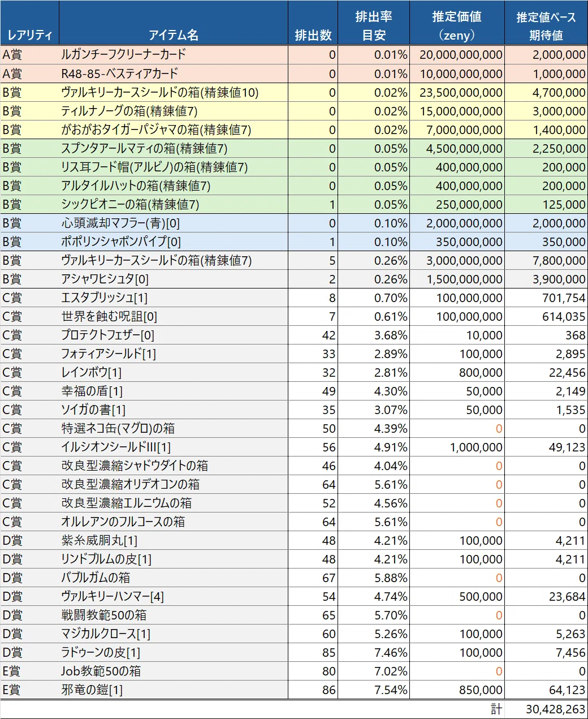This screenshot has width=588, height=719.
Task: Select ヴァルキリーカースシールドの箱(精錬値7) cell
Action: point(174,260)
